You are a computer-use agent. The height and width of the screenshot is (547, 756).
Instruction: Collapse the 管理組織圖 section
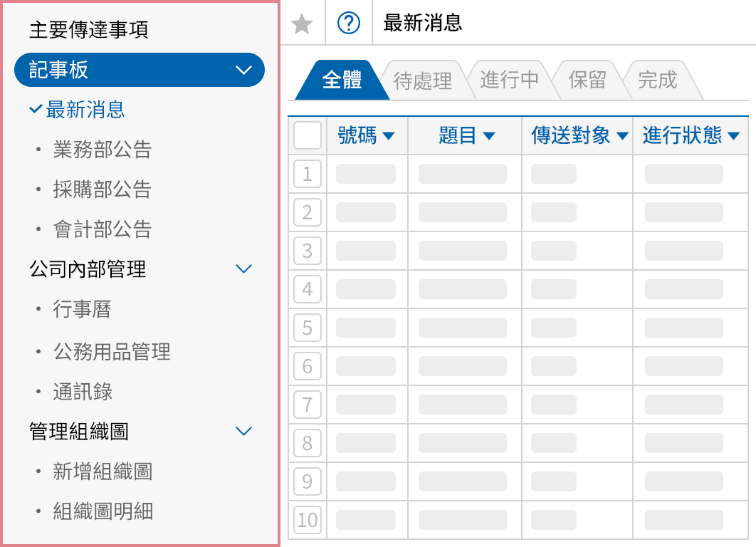coord(244,431)
